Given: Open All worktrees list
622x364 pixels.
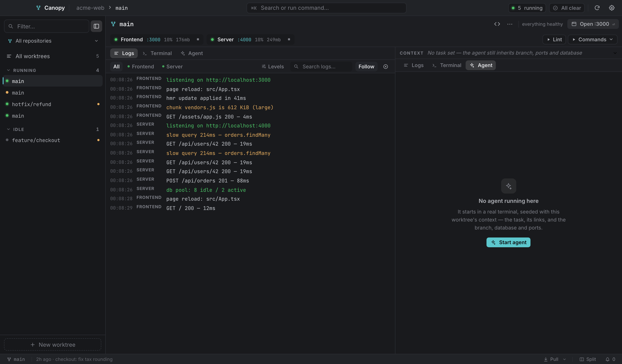Looking at the screenshot, I should click(53, 56).
